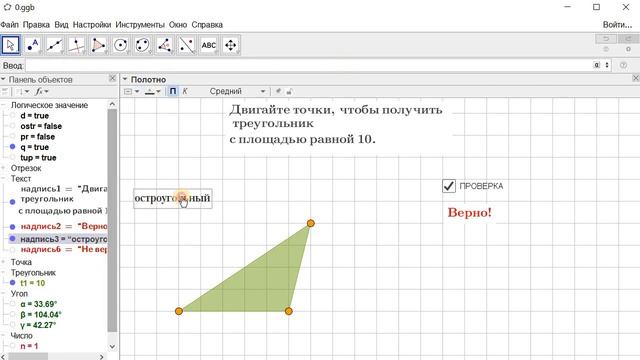Image resolution: width=640 pixels, height=360 pixels.
Task: Click the Undo arrow button
Action: 606,39
